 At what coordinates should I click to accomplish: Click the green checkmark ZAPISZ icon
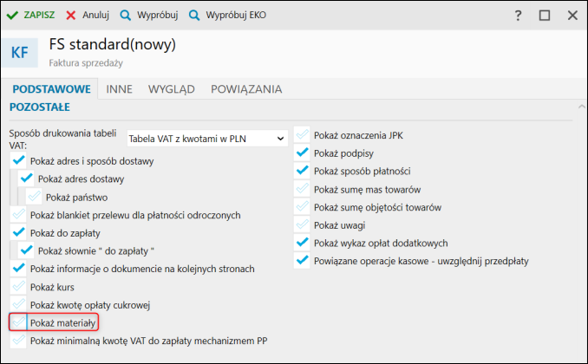pos(12,16)
